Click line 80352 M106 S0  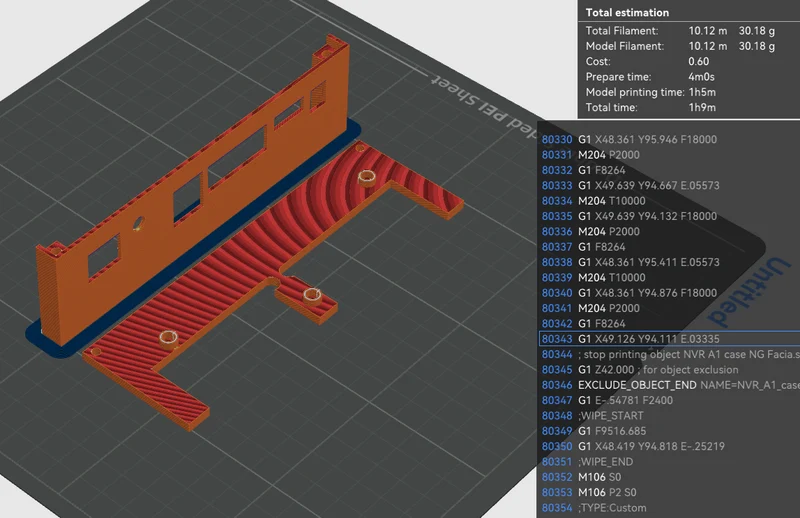[x=669, y=477]
